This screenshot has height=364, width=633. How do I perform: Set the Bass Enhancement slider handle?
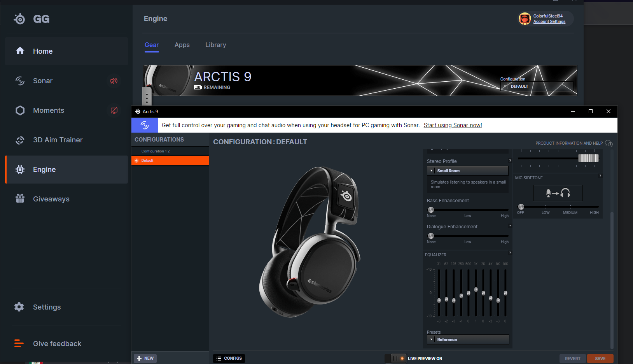pyautogui.click(x=431, y=210)
